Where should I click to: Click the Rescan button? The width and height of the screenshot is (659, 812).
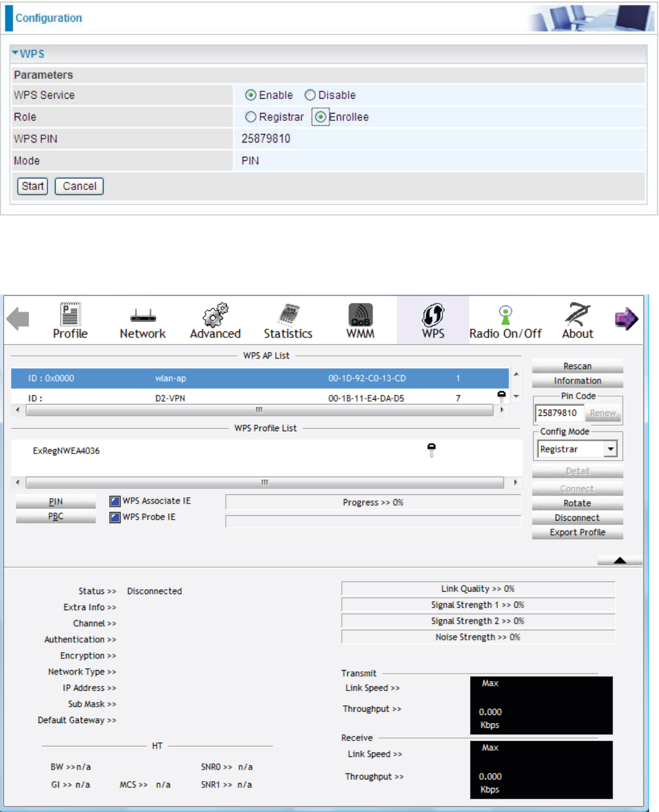578,367
